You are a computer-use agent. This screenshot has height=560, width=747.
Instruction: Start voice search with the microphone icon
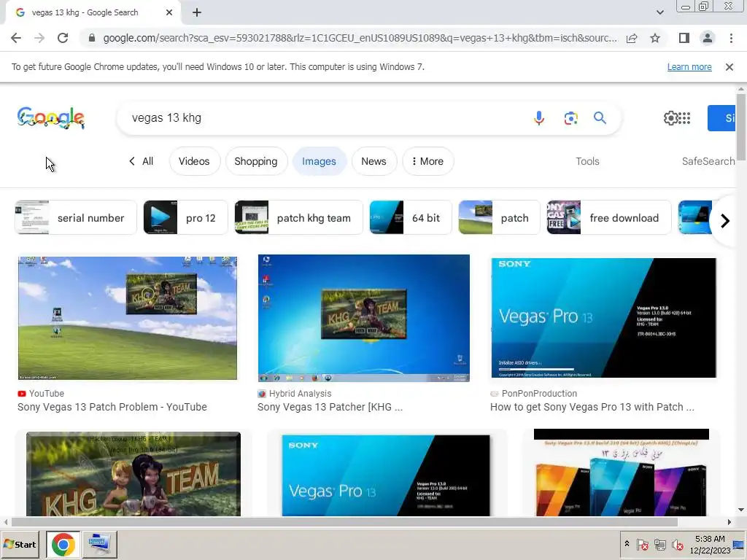(x=539, y=117)
